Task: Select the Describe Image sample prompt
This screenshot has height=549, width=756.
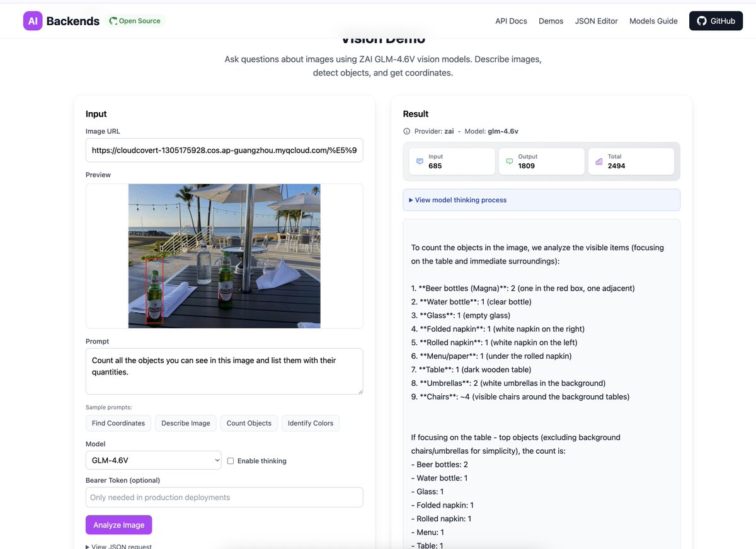Action: tap(186, 423)
